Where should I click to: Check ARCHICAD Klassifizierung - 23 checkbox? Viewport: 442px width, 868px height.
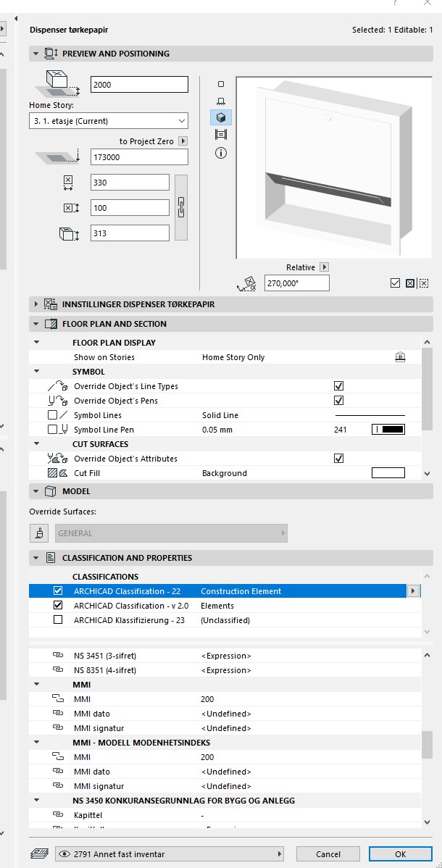[58, 620]
